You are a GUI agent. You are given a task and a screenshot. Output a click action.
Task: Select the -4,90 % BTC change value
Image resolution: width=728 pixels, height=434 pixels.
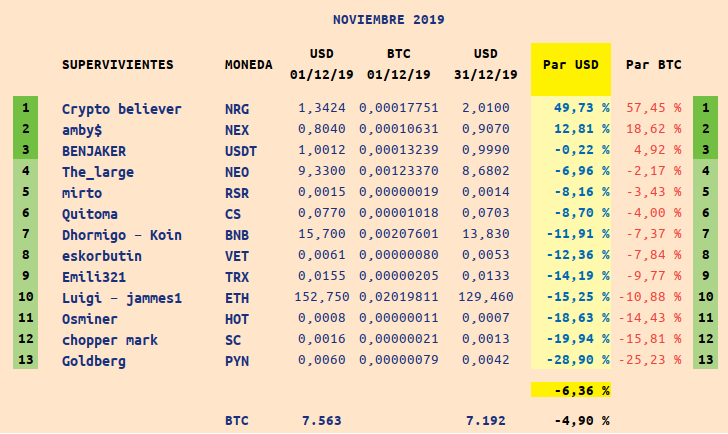pyautogui.click(x=581, y=421)
